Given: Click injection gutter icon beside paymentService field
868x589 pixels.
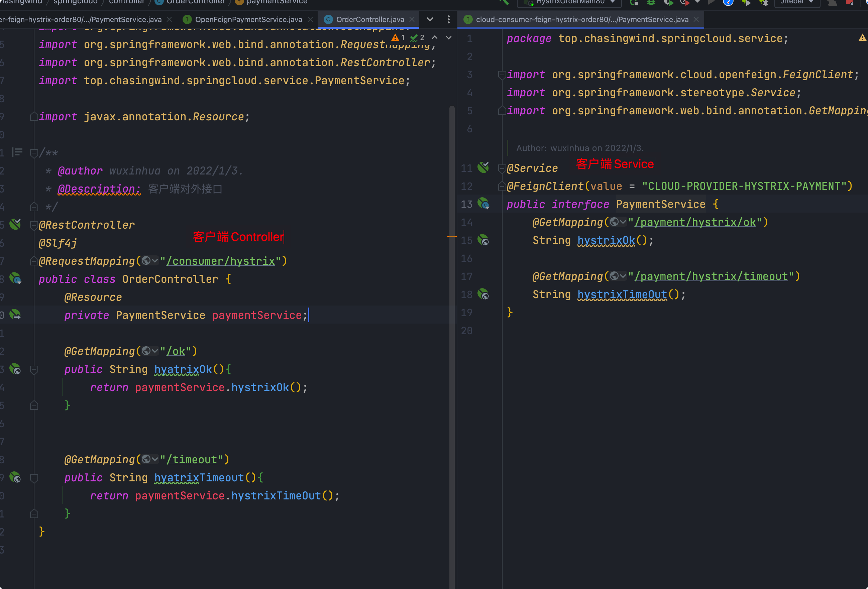Looking at the screenshot, I should point(15,315).
